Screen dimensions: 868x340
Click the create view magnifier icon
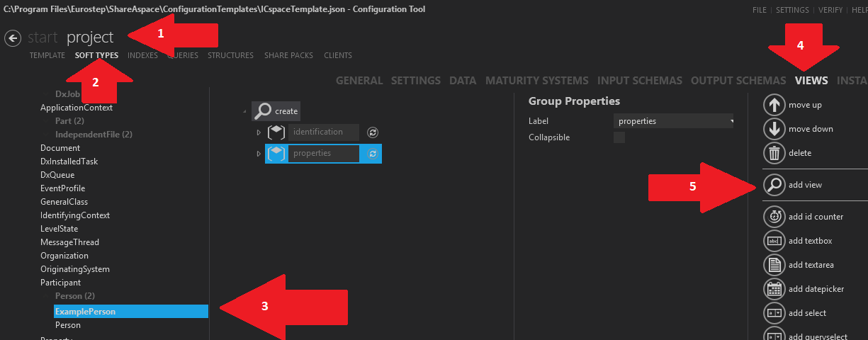pyautogui.click(x=263, y=111)
